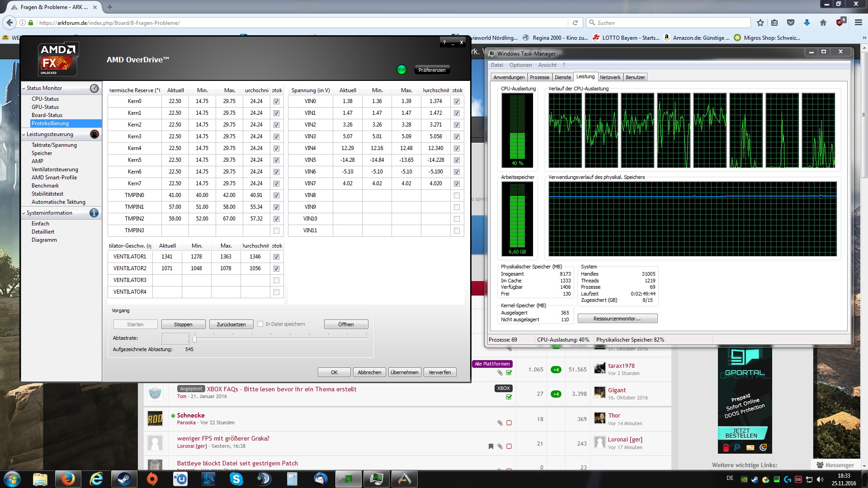Select CPU-Status in the sidebar

pos(45,99)
